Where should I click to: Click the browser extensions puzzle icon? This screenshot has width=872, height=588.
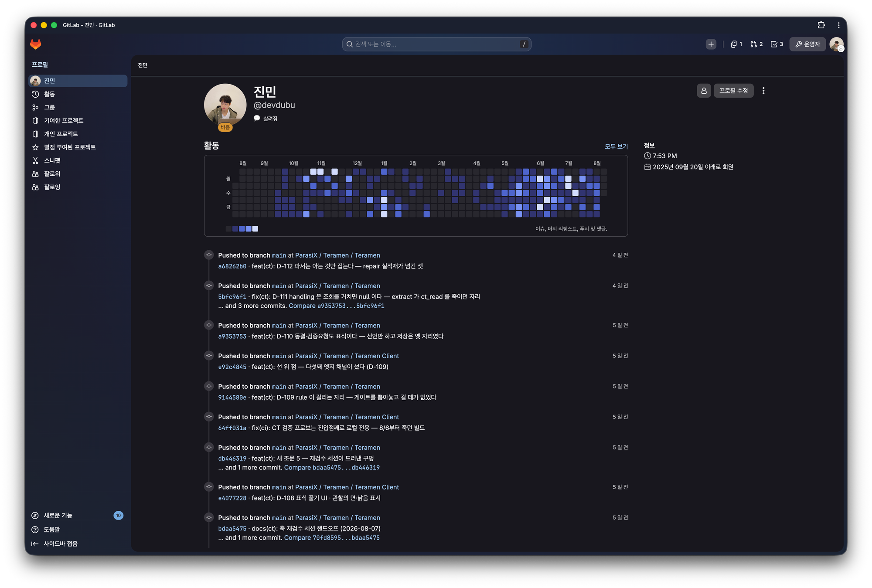(x=821, y=25)
